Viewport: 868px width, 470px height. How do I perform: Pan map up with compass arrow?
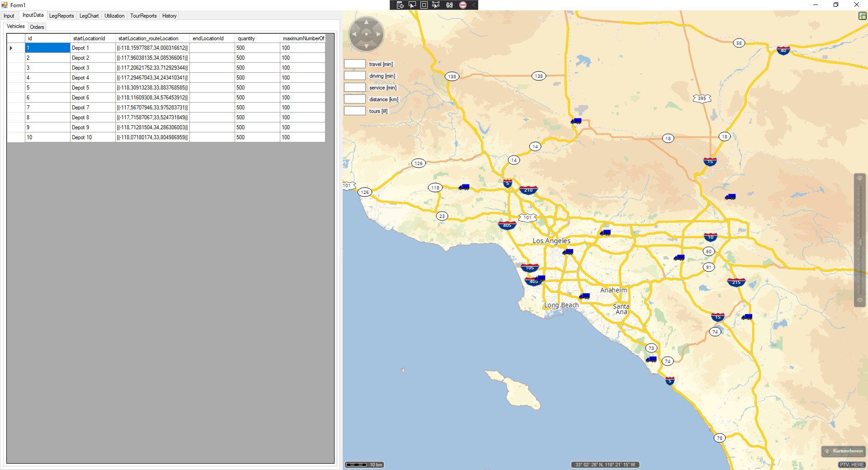click(x=366, y=22)
